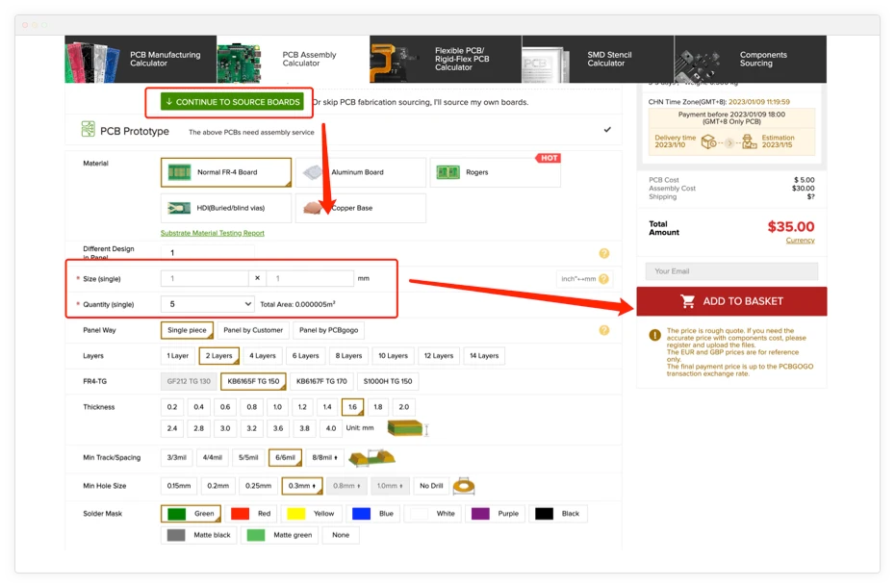895x588 pixels.
Task: Open help icon for Different Design
Action: (x=604, y=253)
